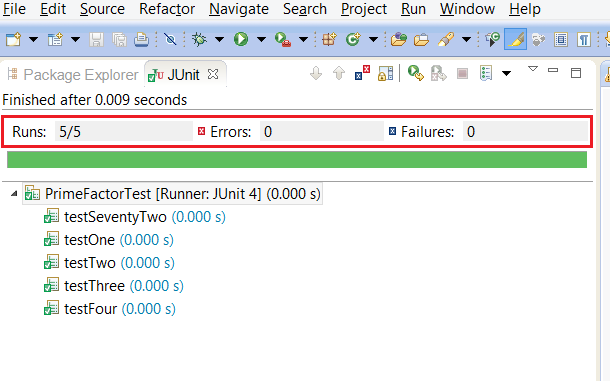Open the File menu

point(14,9)
